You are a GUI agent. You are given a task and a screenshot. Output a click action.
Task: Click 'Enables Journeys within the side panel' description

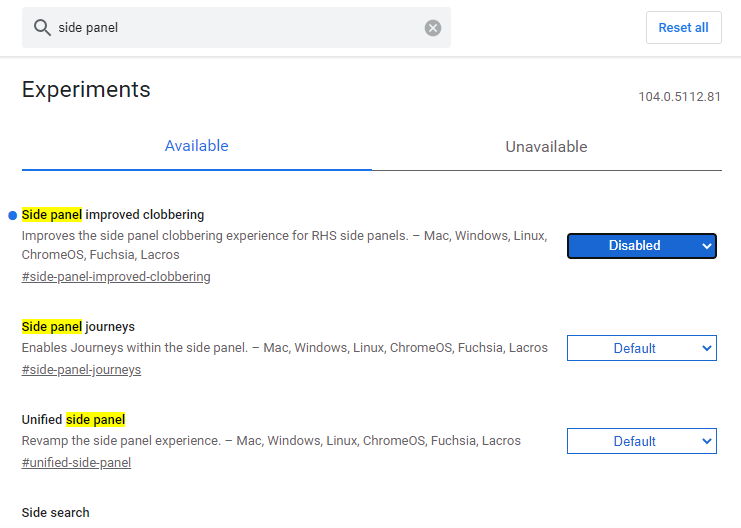pyautogui.click(x=284, y=347)
